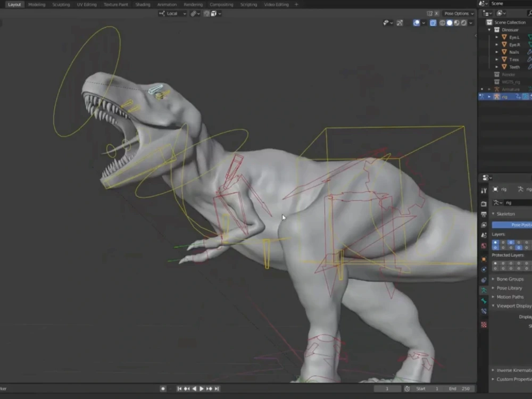Screen dimensions: 532x399
Task: Switch to Rendered viewport shading
Action: [x=463, y=23]
